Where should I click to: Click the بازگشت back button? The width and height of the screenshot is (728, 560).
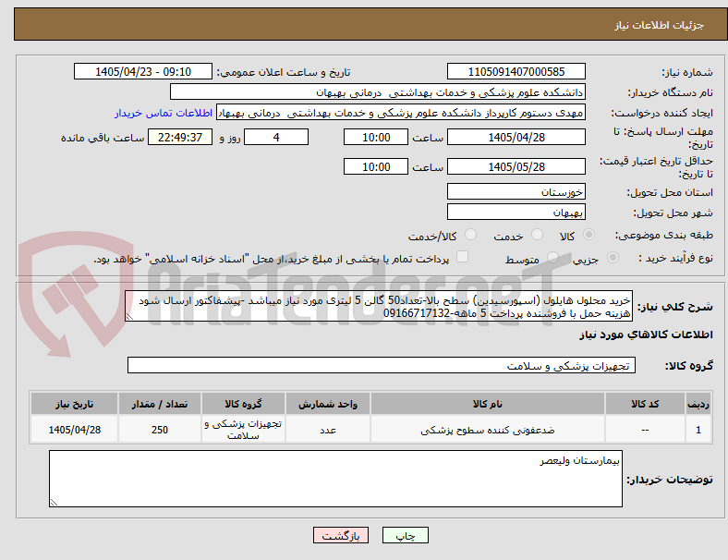tap(341, 535)
